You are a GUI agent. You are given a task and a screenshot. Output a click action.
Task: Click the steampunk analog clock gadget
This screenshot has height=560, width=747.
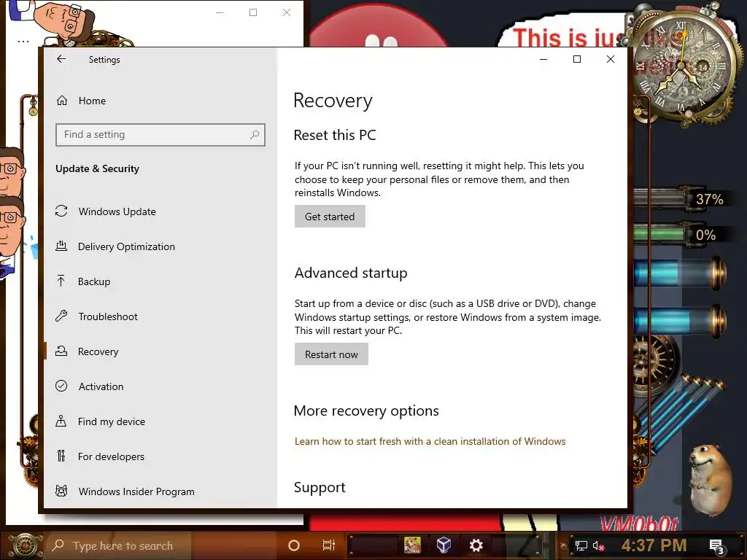(x=683, y=66)
